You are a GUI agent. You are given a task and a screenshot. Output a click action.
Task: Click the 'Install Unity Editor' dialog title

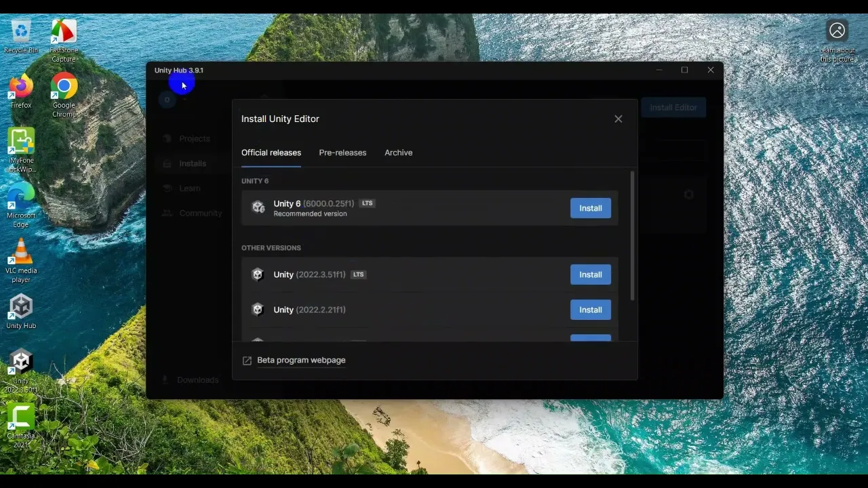click(280, 119)
